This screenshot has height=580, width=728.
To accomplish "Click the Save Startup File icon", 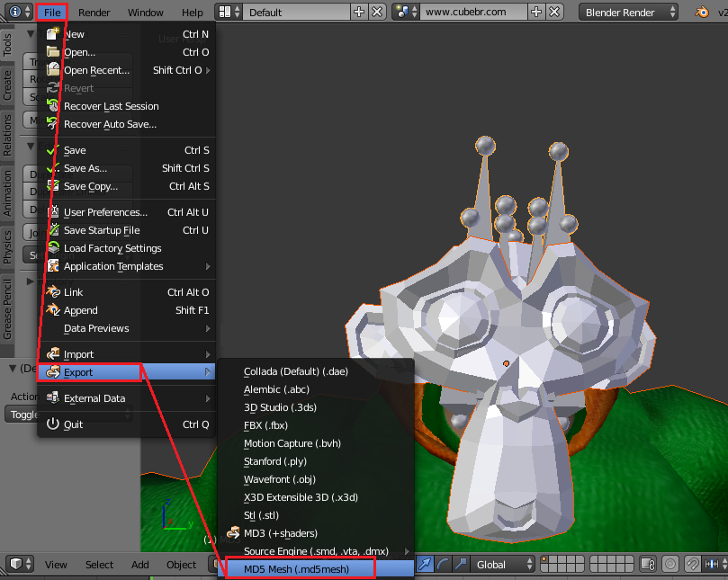I will point(53,230).
